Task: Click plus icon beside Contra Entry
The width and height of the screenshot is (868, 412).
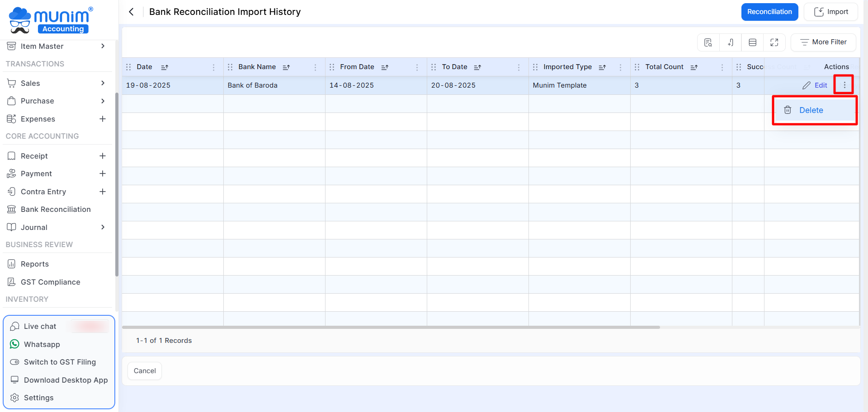Action: [103, 192]
